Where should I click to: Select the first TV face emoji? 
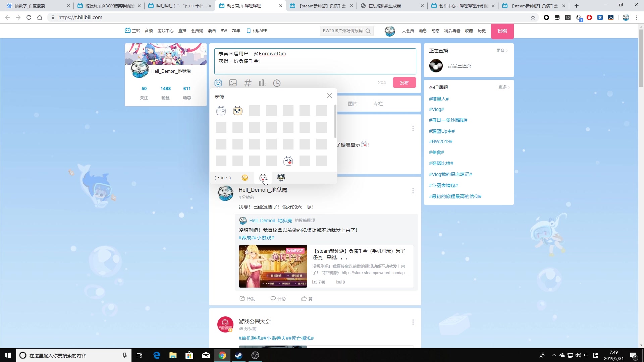[x=221, y=111]
